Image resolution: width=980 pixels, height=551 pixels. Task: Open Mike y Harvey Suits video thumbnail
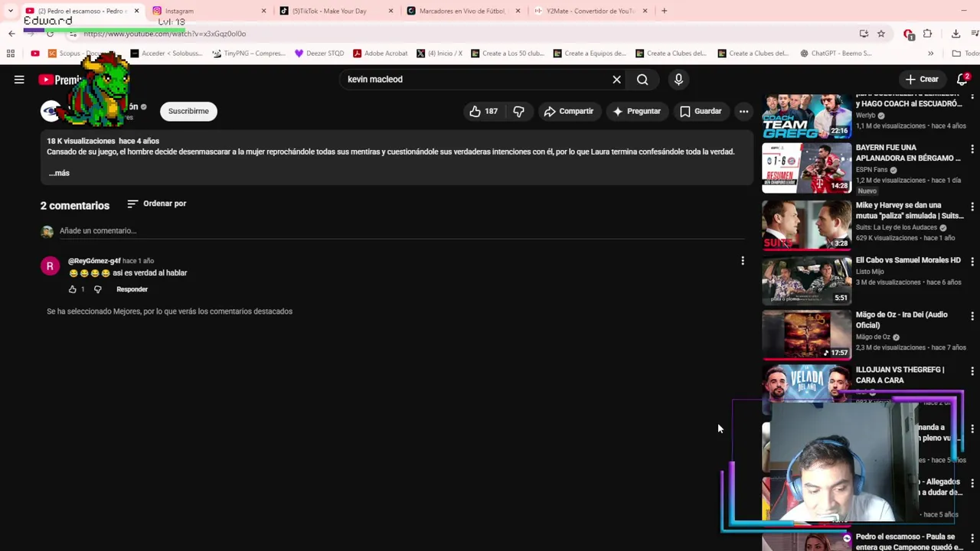806,225
